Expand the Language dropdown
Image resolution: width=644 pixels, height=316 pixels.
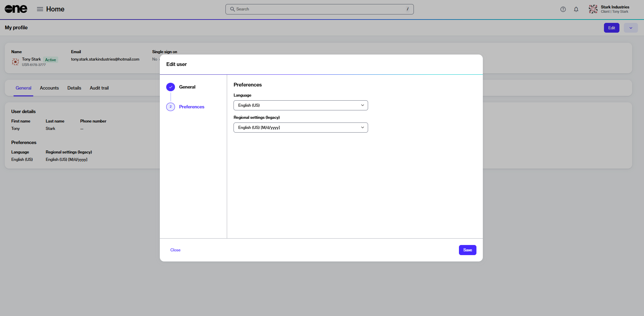pos(301,105)
